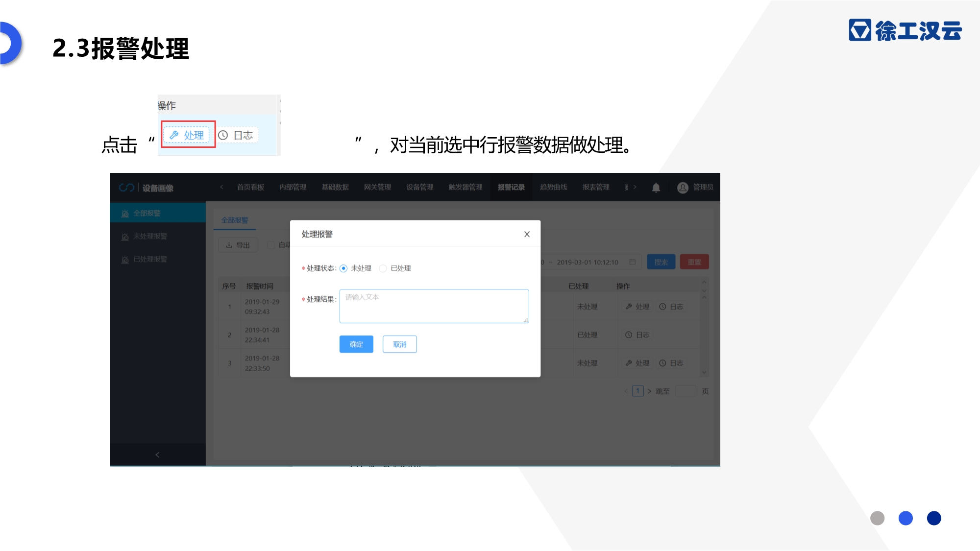Toggle the checkbox next to 导出

270,245
